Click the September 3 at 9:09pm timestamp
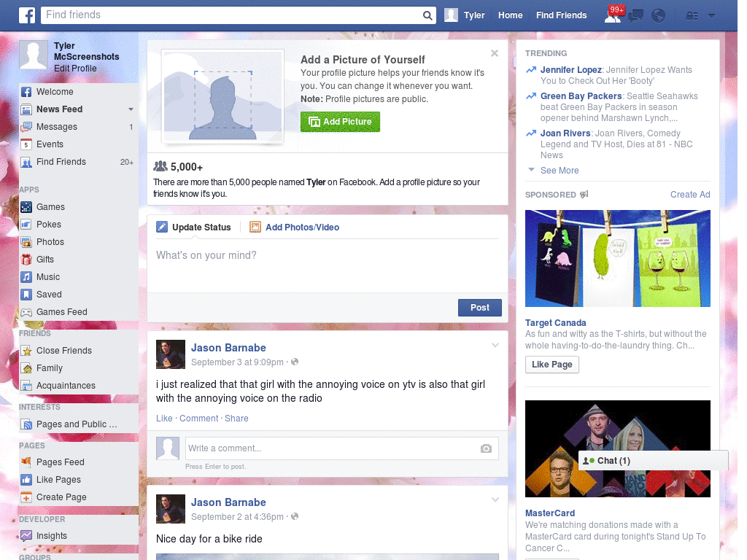Image resolution: width=747 pixels, height=560 pixels. click(x=237, y=362)
